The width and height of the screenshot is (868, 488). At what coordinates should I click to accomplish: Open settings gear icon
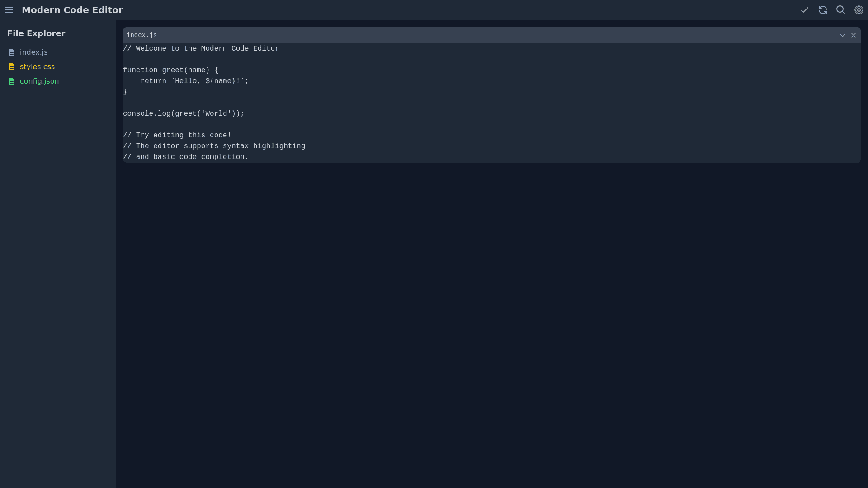point(859,10)
